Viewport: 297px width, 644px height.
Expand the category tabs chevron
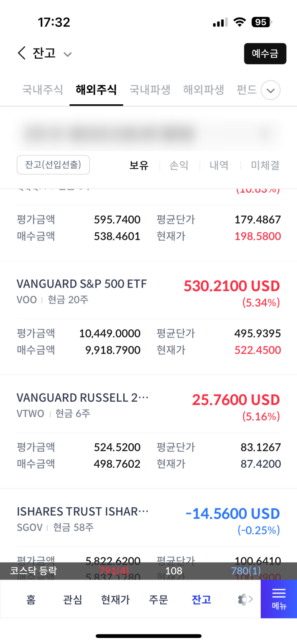pyautogui.click(x=271, y=90)
